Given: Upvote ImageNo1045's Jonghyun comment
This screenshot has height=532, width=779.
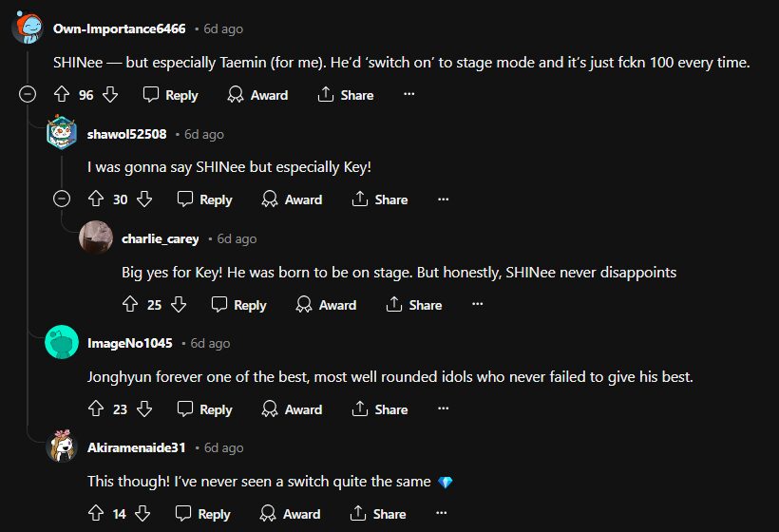Looking at the screenshot, I should (96, 409).
